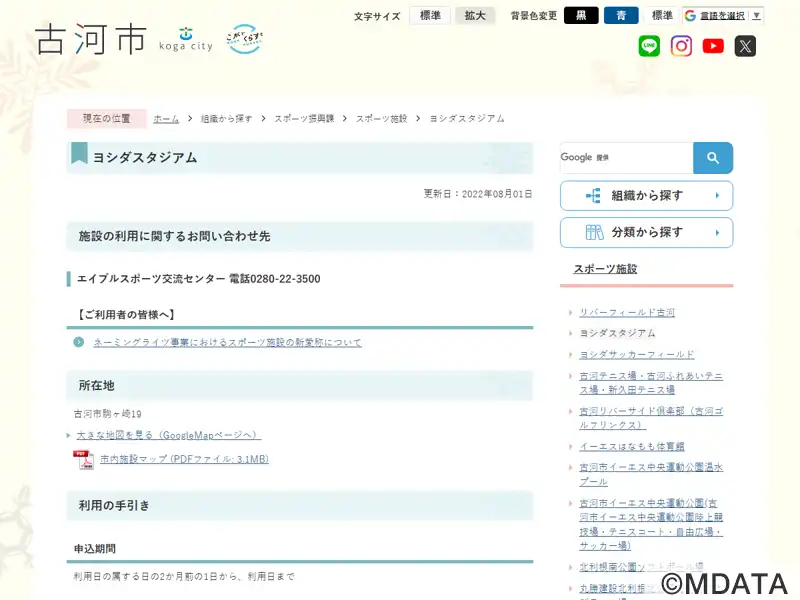
Task: Open the X (Twitter) icon link
Action: click(x=745, y=46)
